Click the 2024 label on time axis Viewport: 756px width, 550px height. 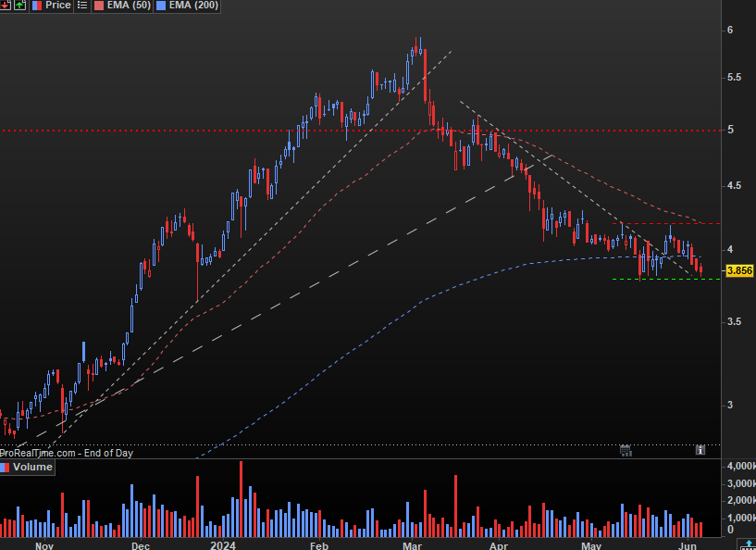(x=223, y=545)
